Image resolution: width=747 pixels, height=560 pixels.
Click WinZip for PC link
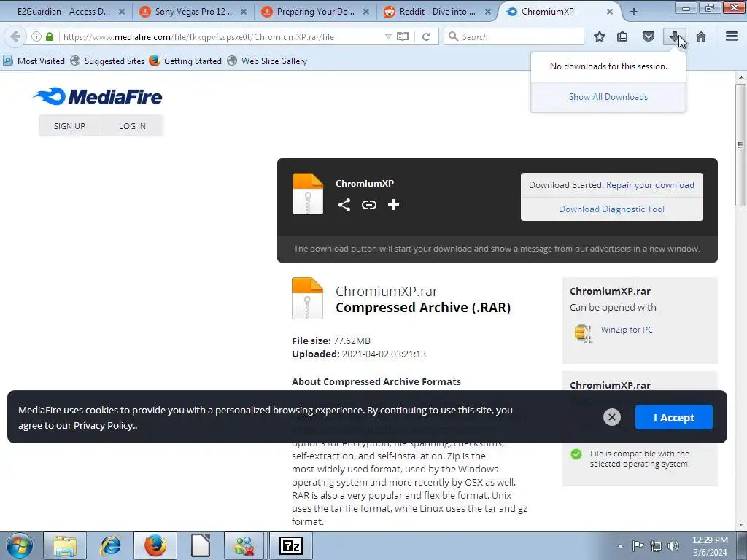(x=627, y=330)
